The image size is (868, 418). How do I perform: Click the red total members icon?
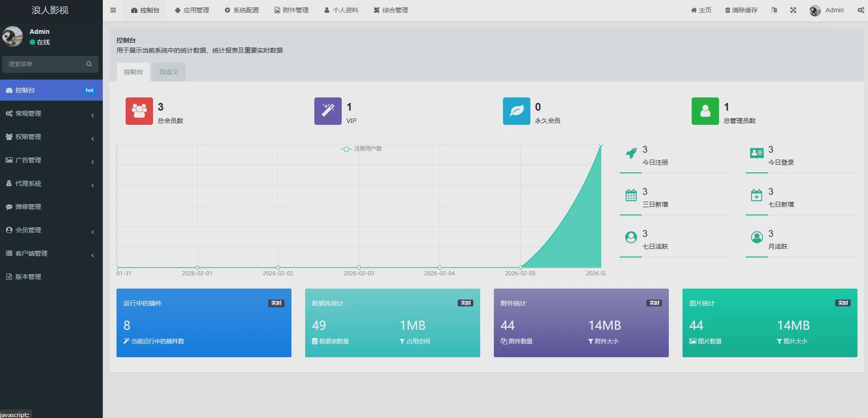pyautogui.click(x=139, y=111)
